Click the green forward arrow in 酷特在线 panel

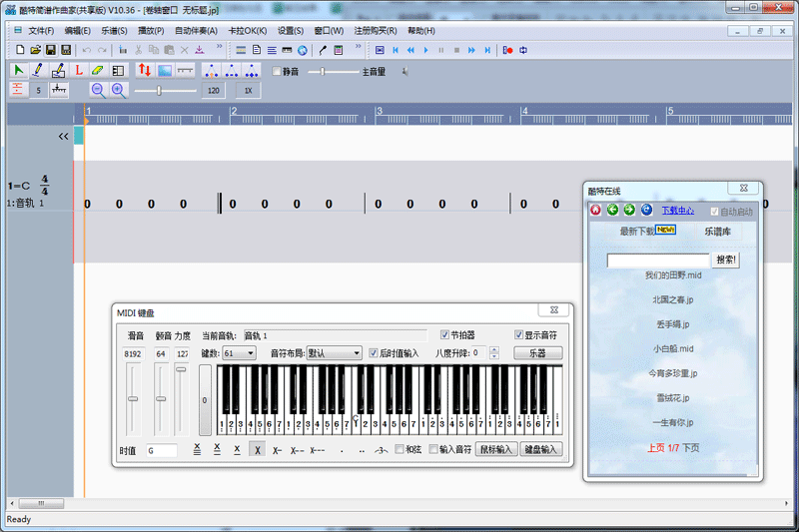[x=629, y=210]
